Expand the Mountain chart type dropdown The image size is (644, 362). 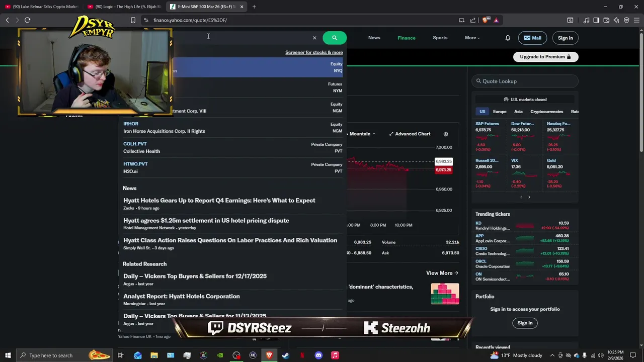(x=362, y=134)
